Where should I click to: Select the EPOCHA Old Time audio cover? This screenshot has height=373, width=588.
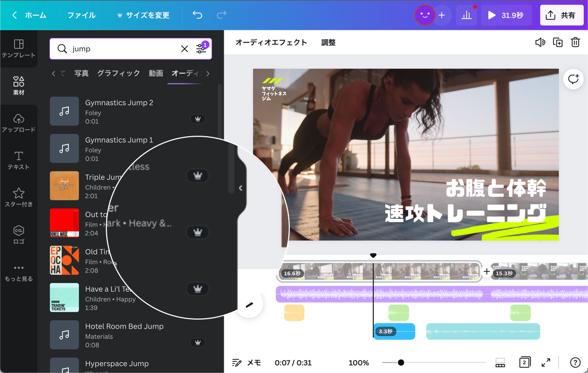tap(64, 260)
